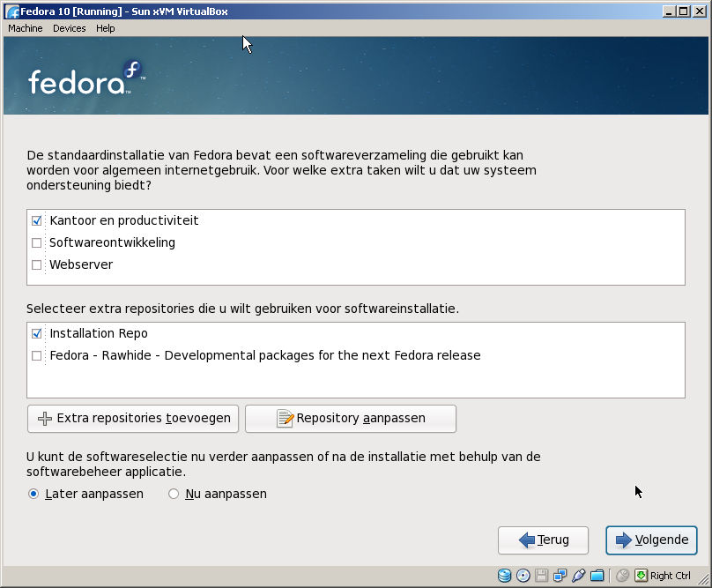This screenshot has height=588, width=712.
Task: Tick the Webserver checkbox
Action: 37,264
